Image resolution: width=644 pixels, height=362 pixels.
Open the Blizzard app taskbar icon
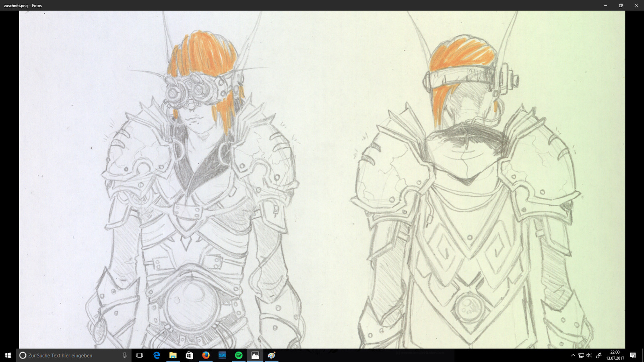222,355
